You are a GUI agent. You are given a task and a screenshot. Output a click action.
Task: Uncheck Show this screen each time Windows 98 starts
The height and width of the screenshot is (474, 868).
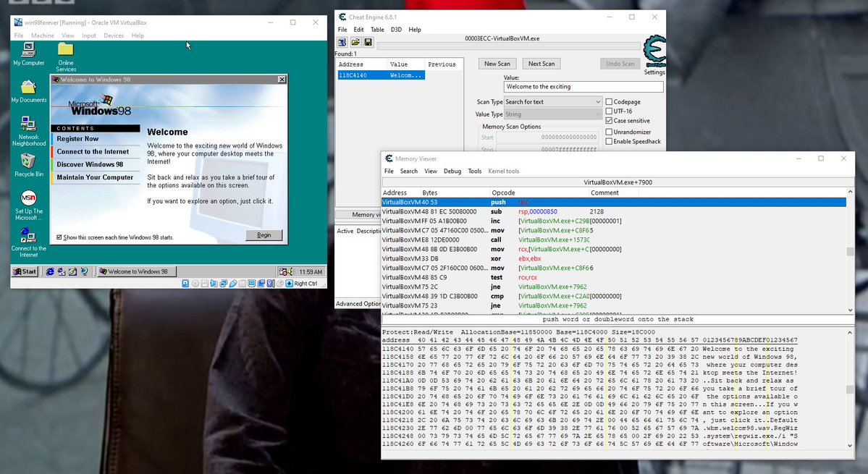tap(59, 237)
